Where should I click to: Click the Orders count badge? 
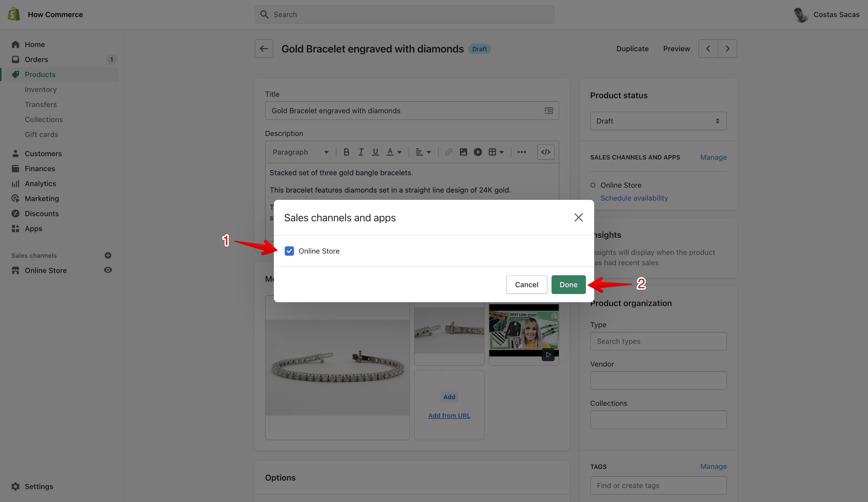point(111,60)
